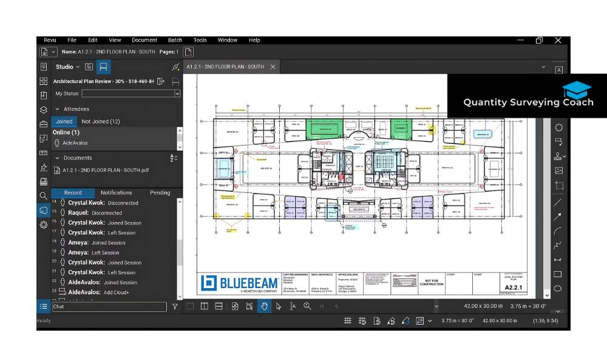
Task: Sort documents with the A-Z icon
Action: coord(174,158)
